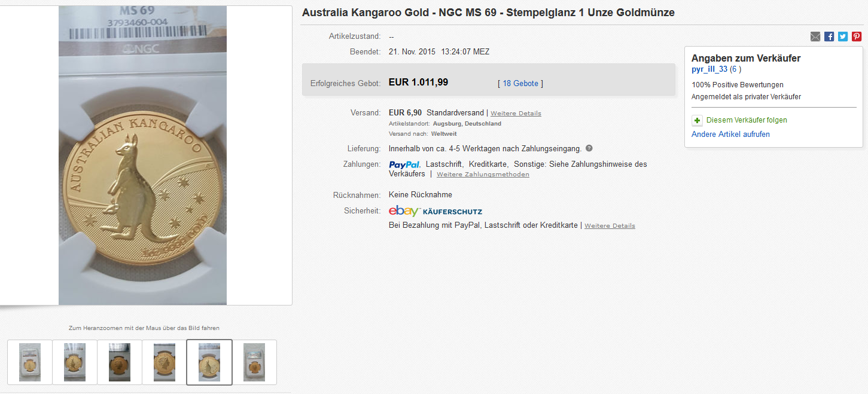
Task: Share listing via email envelope icon
Action: point(815,36)
